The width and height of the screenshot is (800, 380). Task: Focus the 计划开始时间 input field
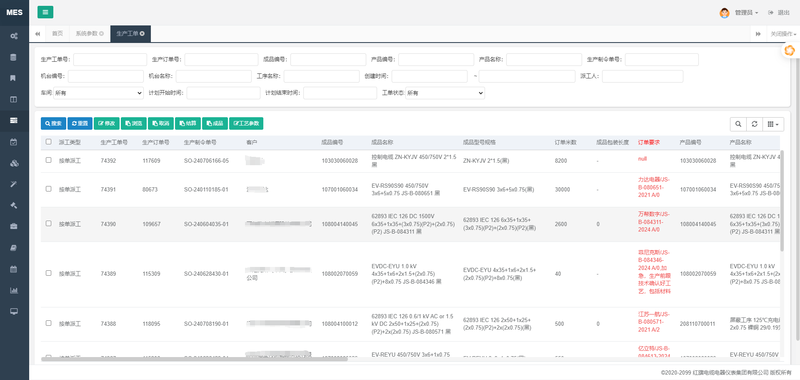223,93
